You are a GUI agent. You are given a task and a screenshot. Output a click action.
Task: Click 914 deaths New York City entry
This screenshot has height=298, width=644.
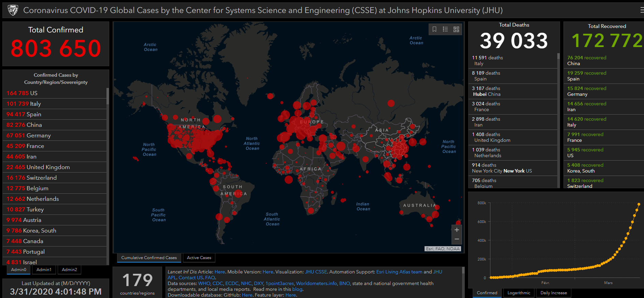pyautogui.click(x=513, y=168)
